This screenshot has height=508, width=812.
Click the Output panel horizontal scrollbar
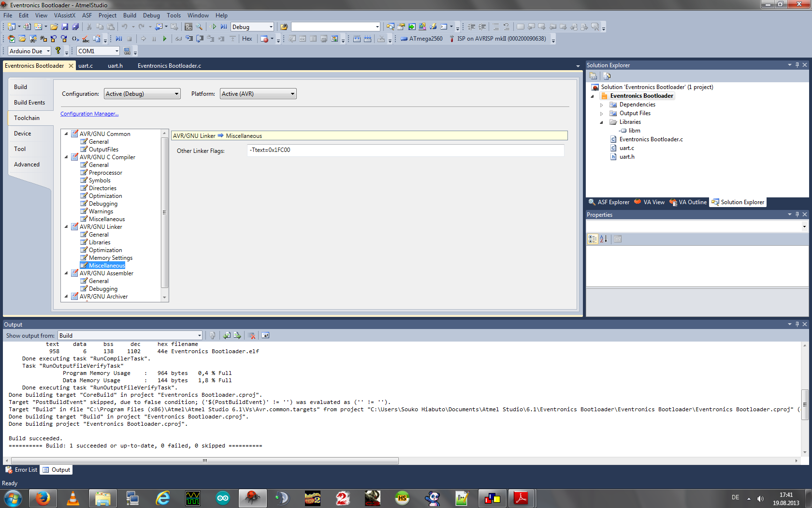click(x=205, y=461)
